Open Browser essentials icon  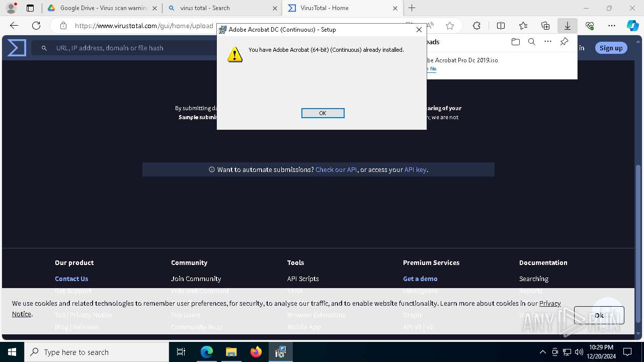(x=590, y=26)
